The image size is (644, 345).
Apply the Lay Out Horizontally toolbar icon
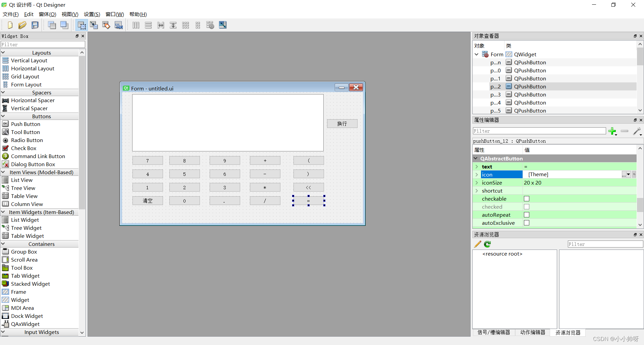(x=136, y=25)
